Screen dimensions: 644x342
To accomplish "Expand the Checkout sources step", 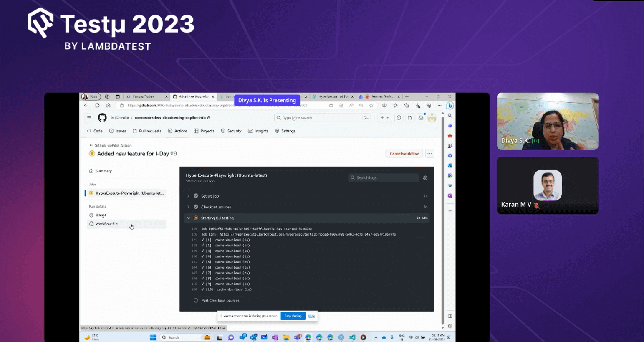I will pos(189,207).
